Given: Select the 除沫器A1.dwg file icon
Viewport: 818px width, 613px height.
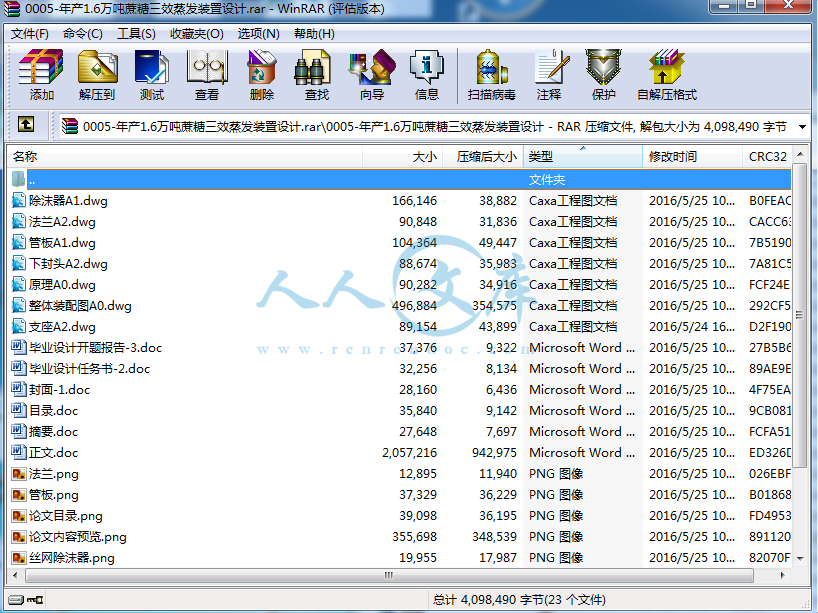Looking at the screenshot, I should pos(19,201).
